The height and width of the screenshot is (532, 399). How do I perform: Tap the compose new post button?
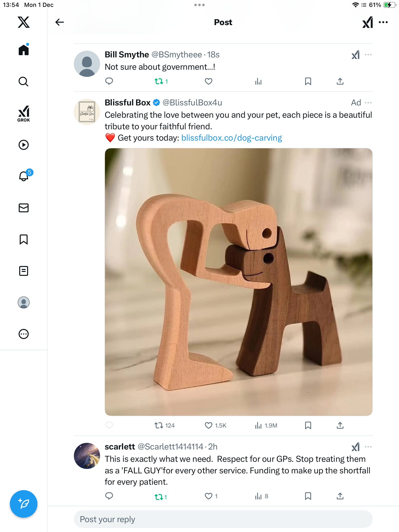24,504
